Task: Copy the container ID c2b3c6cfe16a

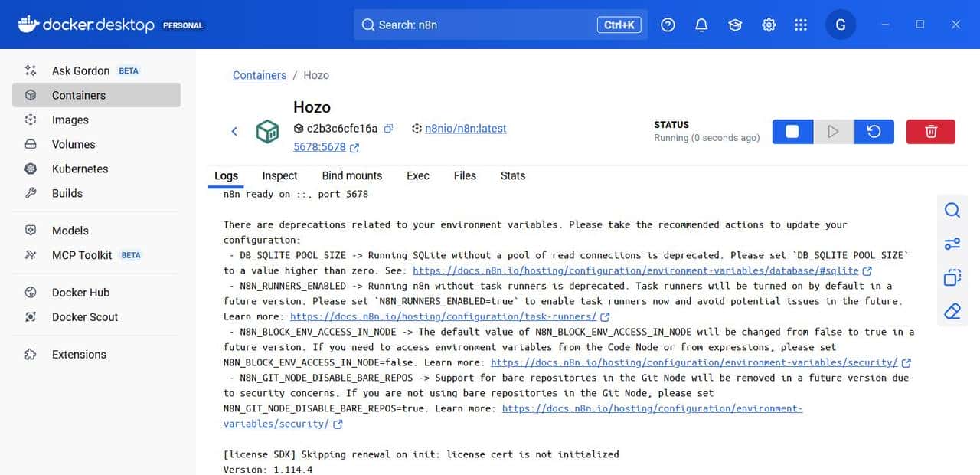Action: (388, 129)
